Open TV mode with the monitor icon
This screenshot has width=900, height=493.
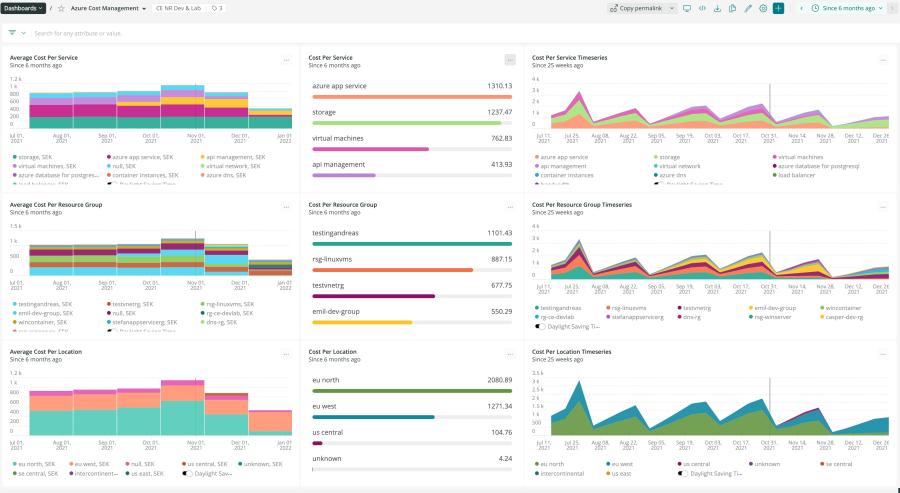[x=686, y=9]
